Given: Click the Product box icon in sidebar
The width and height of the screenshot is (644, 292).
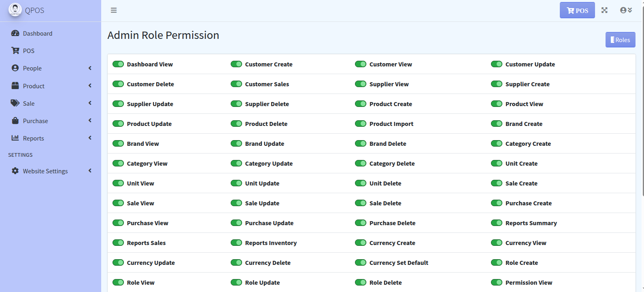Looking at the screenshot, I should [15, 85].
